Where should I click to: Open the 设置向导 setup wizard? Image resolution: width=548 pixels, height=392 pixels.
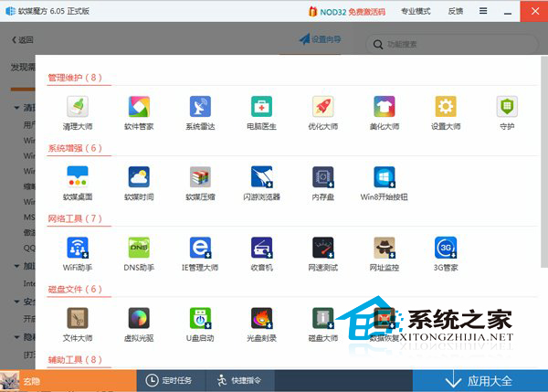click(x=321, y=39)
